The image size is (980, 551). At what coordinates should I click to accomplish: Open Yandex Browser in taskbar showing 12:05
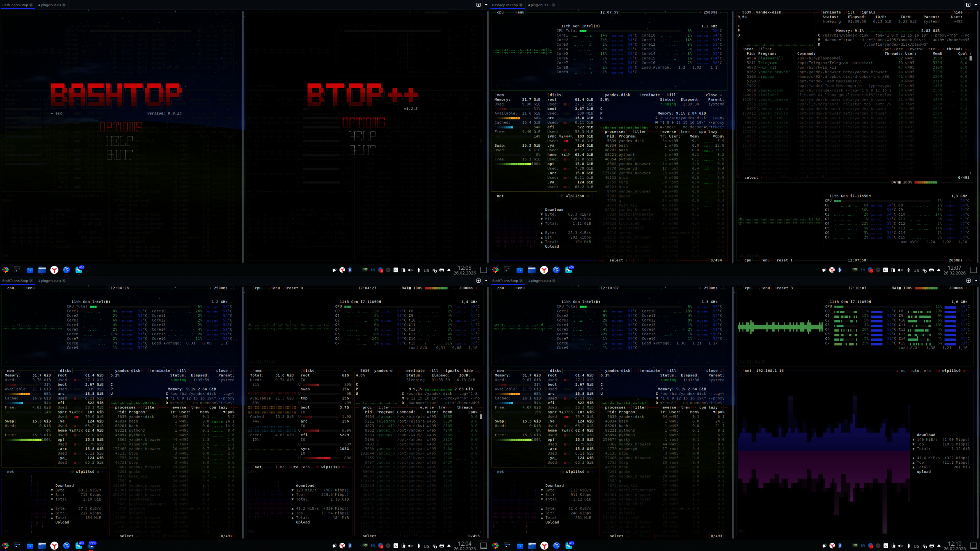tap(54, 270)
